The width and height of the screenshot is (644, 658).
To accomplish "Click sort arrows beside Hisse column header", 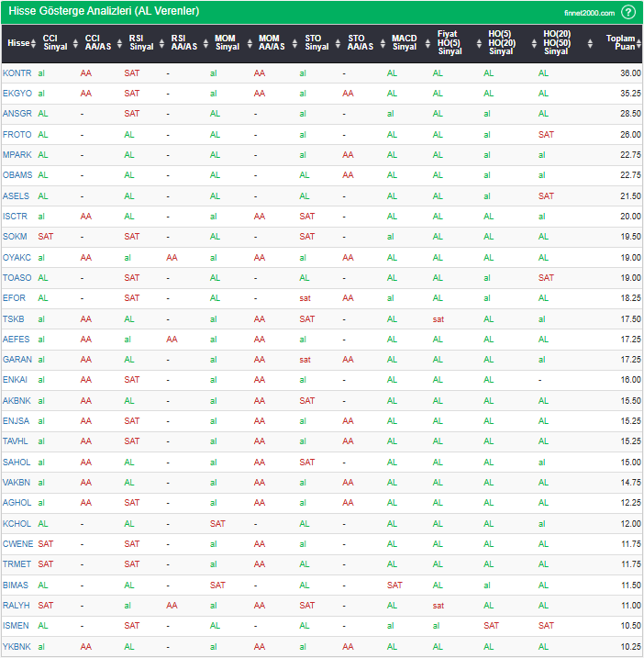I will click(34, 43).
